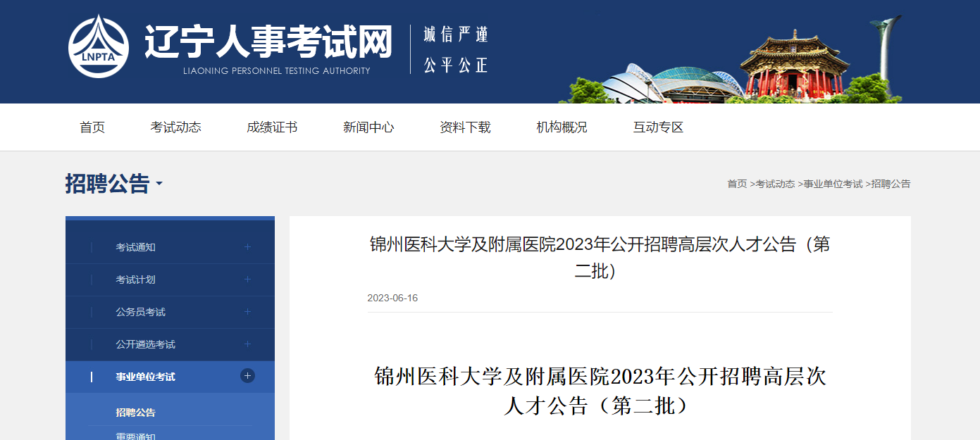Click the 辽宁人事考试网 site title
The image size is (980, 440).
click(268, 42)
